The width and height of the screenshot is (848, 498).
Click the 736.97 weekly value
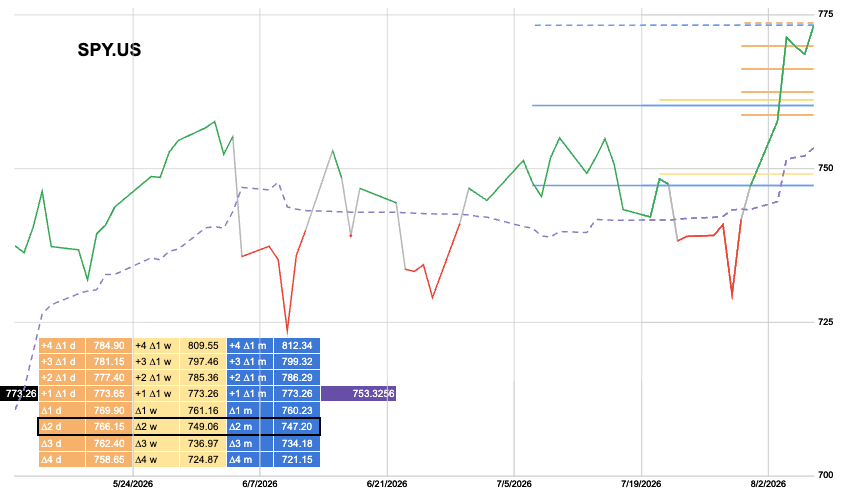coord(203,443)
